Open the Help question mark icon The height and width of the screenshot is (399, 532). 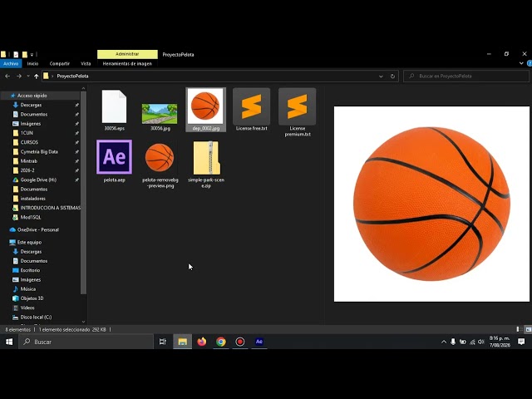530,63
